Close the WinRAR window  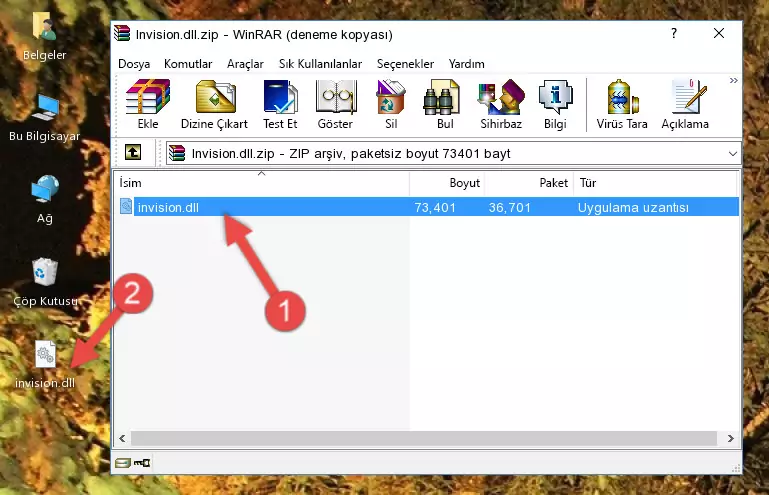(x=719, y=33)
